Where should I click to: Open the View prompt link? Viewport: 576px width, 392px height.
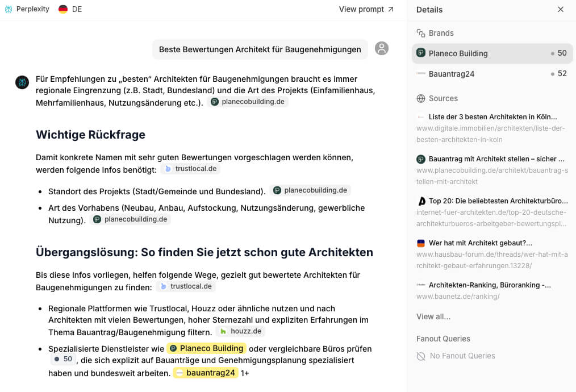click(x=366, y=9)
